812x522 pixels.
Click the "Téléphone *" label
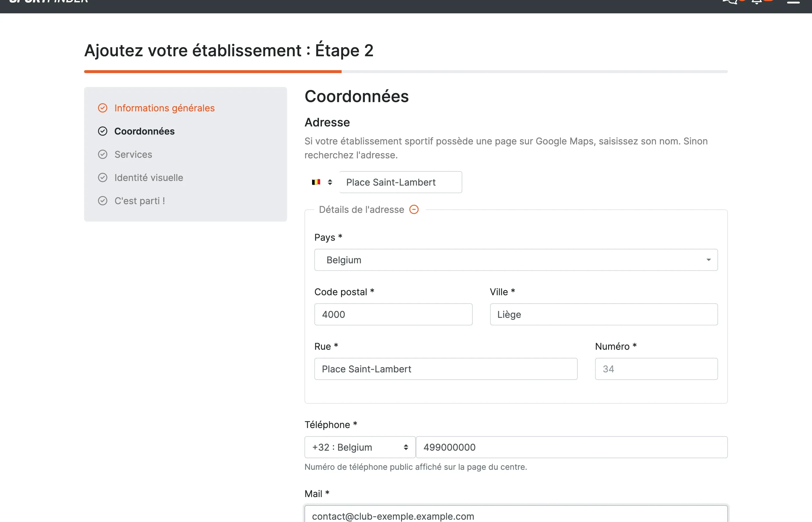tap(331, 425)
